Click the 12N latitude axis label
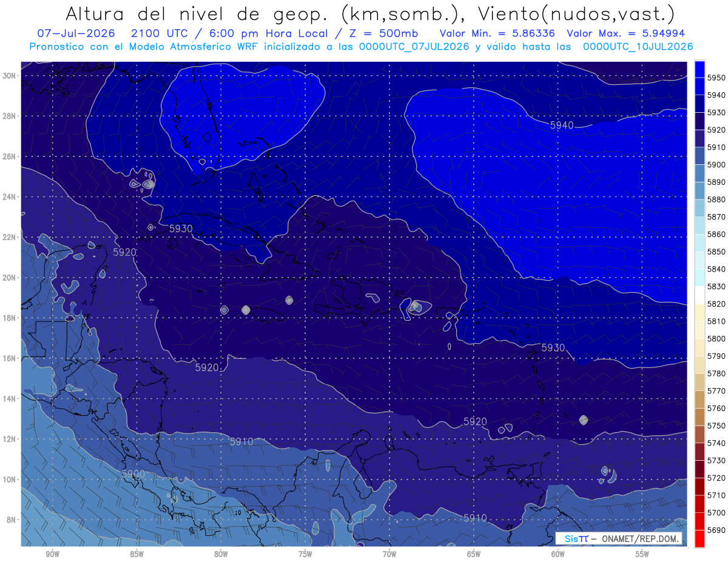728x562 pixels. click(x=9, y=439)
